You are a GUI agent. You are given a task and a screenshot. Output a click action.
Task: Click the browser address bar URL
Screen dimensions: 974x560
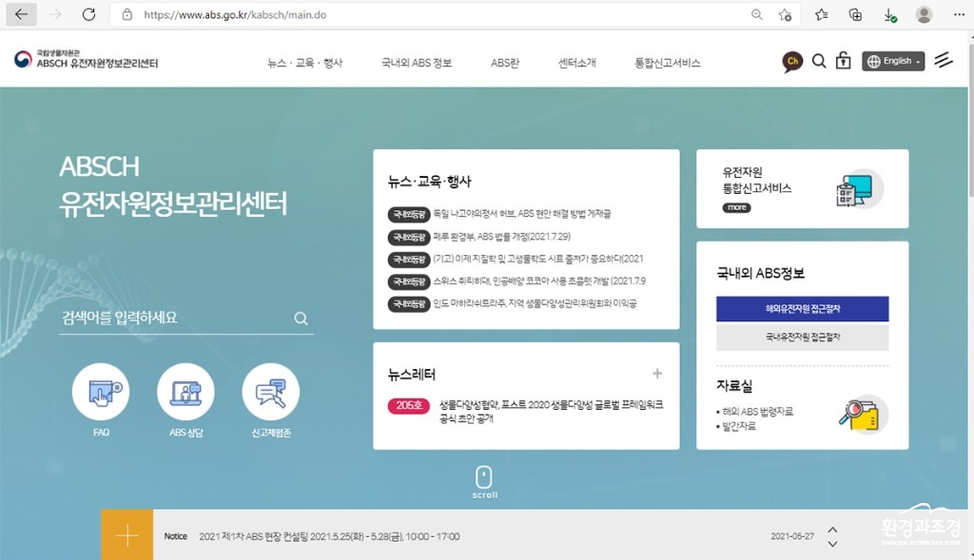click(x=235, y=14)
